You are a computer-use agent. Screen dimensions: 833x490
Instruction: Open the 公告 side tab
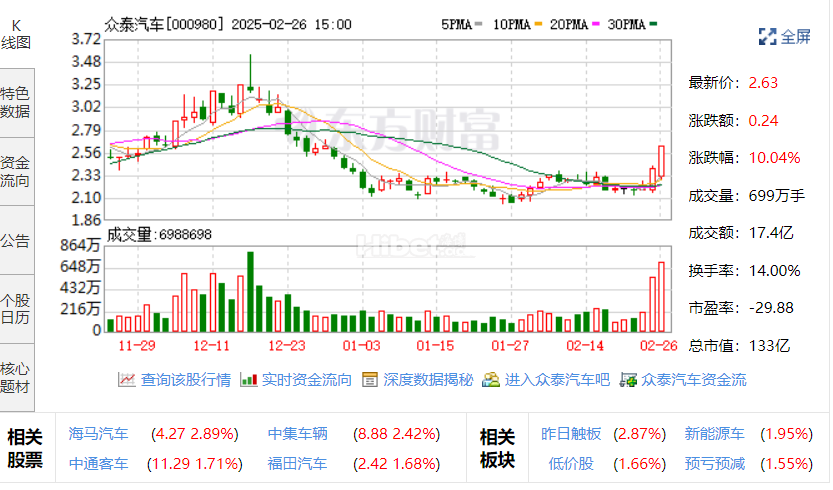coord(16,241)
